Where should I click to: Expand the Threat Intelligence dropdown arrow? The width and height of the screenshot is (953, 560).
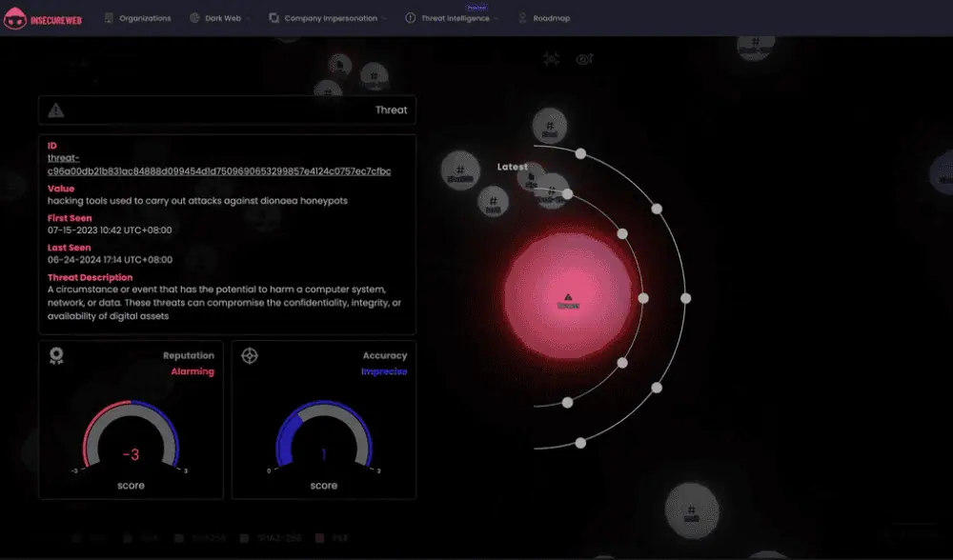pos(497,18)
